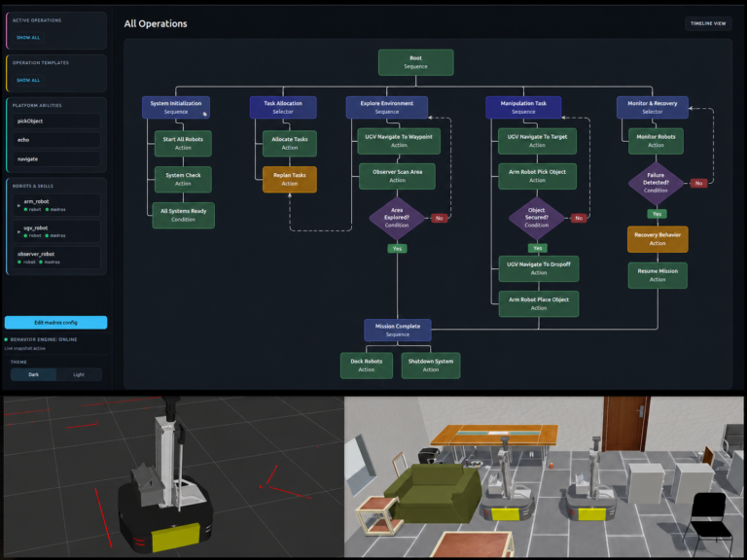Expand the ugv_robot entry arrow
Screen dimensions: 747x560
point(19,232)
